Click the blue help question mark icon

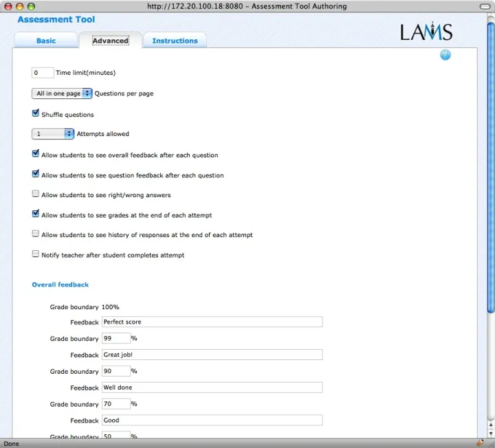[x=445, y=55]
